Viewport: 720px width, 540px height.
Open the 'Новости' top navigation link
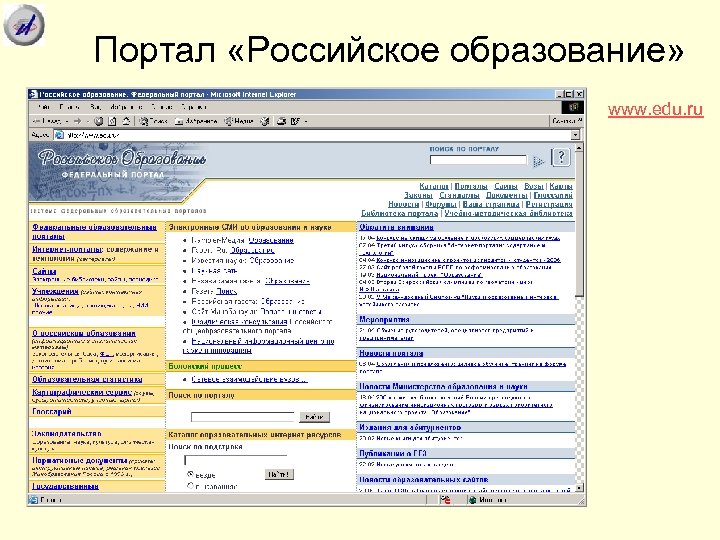[404, 204]
